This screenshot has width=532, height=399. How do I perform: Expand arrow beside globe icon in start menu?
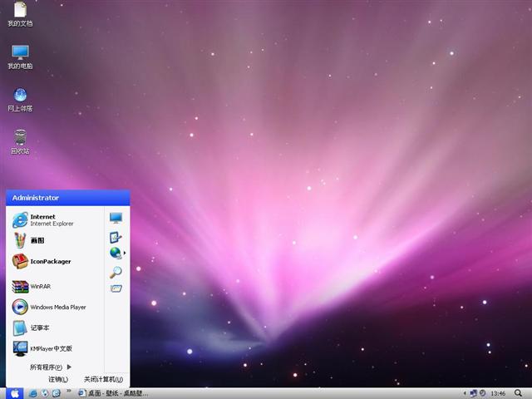125,253
